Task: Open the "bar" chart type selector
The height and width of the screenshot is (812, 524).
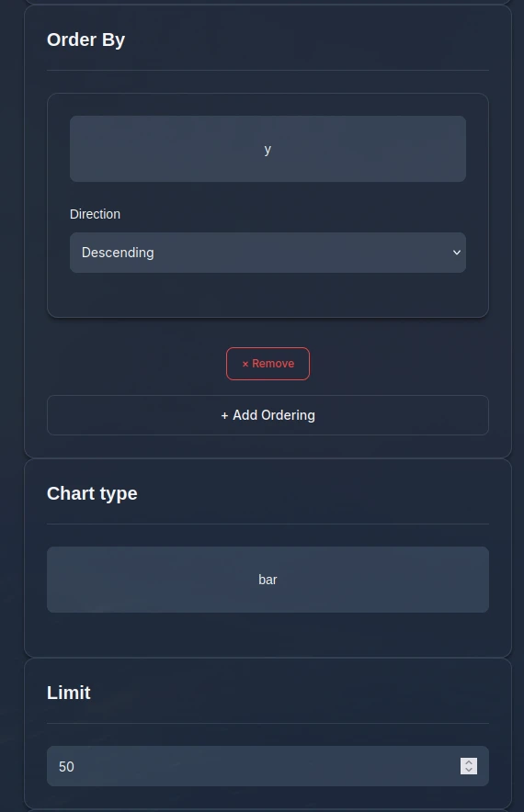Action: pos(268,580)
